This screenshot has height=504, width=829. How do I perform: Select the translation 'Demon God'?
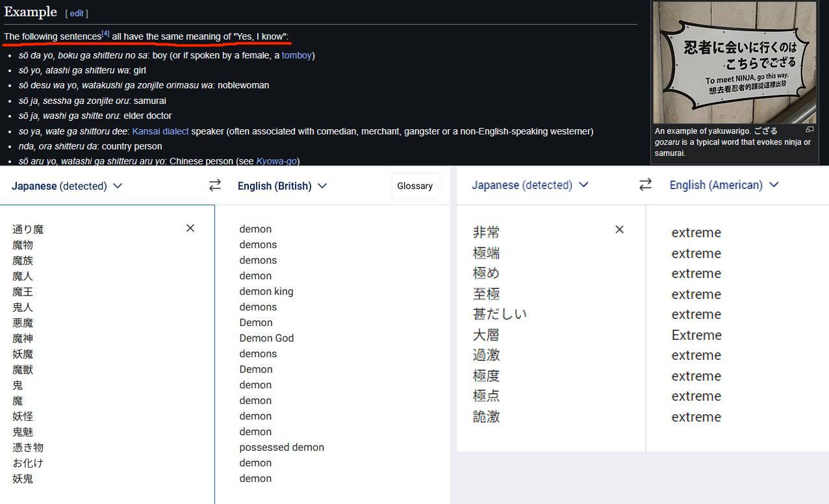click(x=266, y=338)
